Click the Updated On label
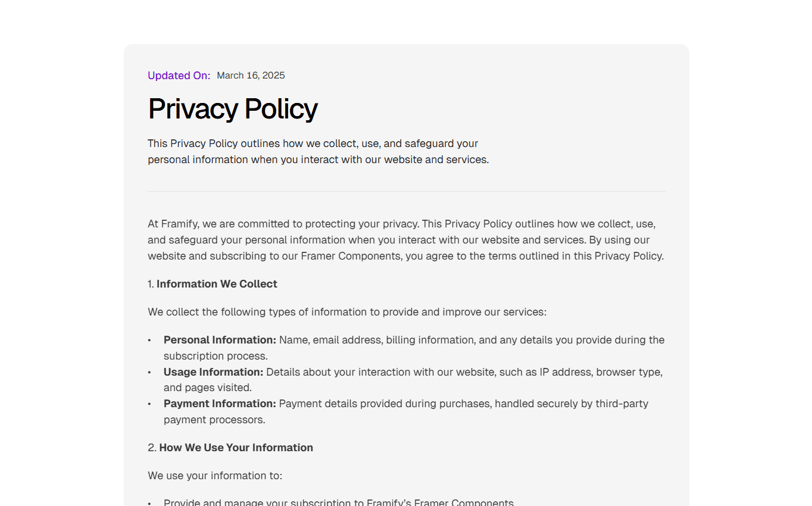The width and height of the screenshot is (812, 506). point(179,76)
